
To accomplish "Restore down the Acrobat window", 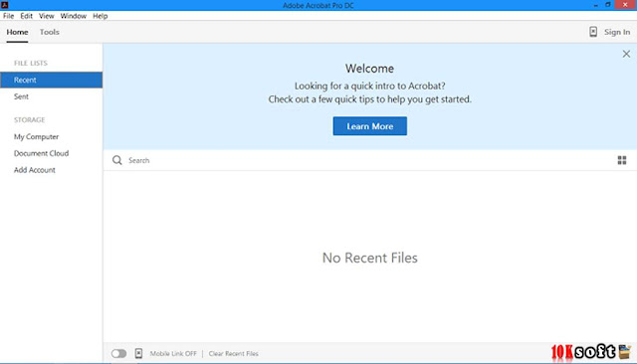I will [608, 5].
